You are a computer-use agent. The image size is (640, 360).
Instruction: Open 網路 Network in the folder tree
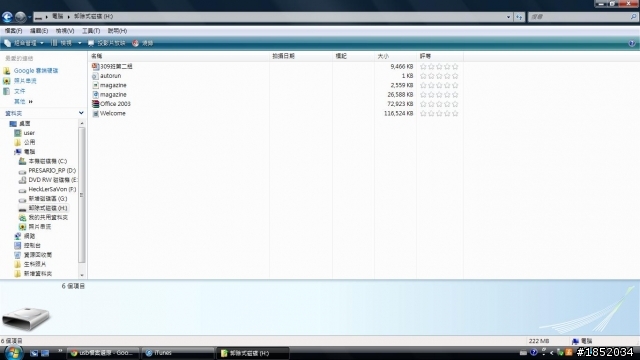[24, 236]
